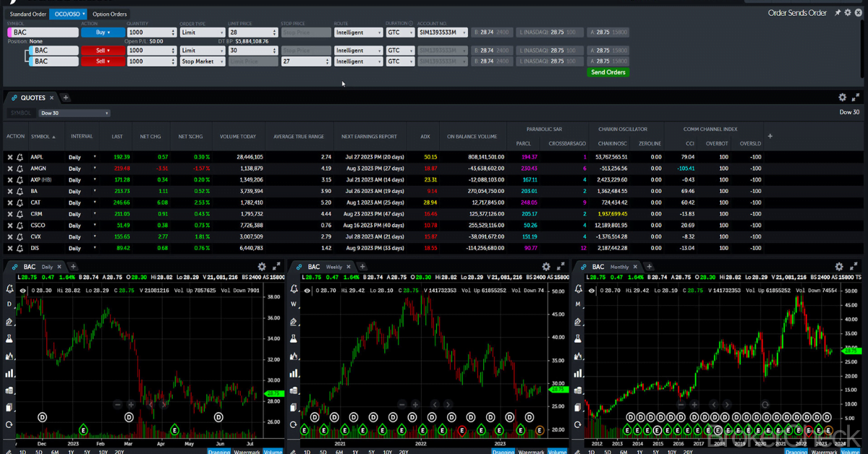Open the drawing tools icon on the Daily BAC chart
Viewport: 868px width, 454px height.
[x=9, y=322]
